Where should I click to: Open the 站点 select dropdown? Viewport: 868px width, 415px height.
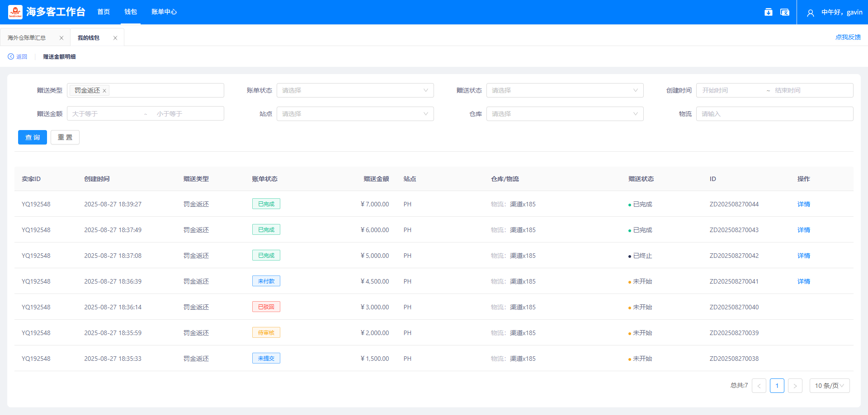355,114
